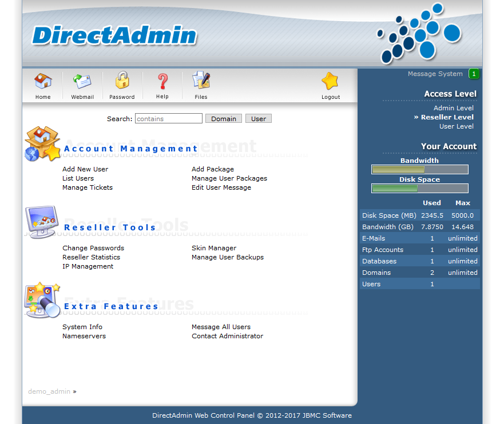Select Reseller Level access
Image resolution: width=504 pixels, height=424 pixels.
[447, 117]
